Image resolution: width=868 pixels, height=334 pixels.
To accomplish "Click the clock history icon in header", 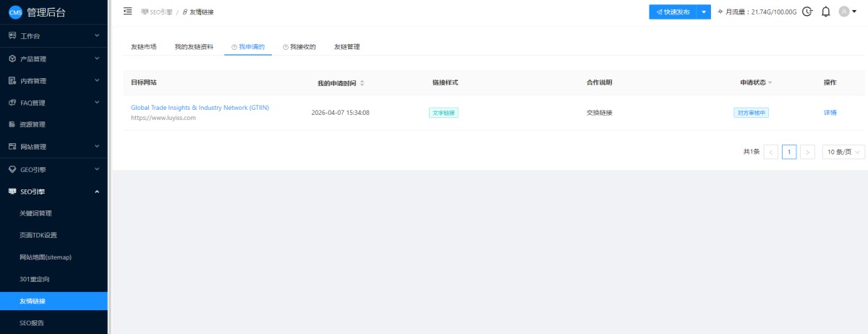I will (x=807, y=12).
